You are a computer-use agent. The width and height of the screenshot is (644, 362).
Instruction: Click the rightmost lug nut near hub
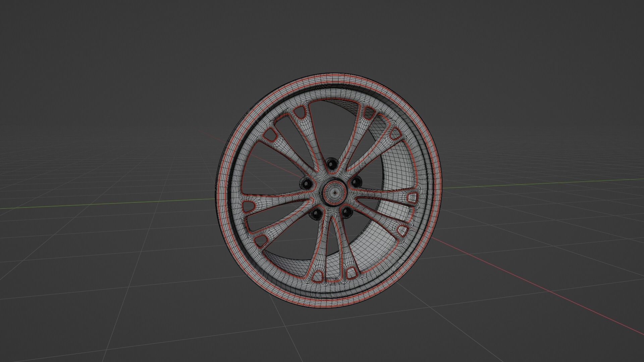pyautogui.click(x=356, y=183)
